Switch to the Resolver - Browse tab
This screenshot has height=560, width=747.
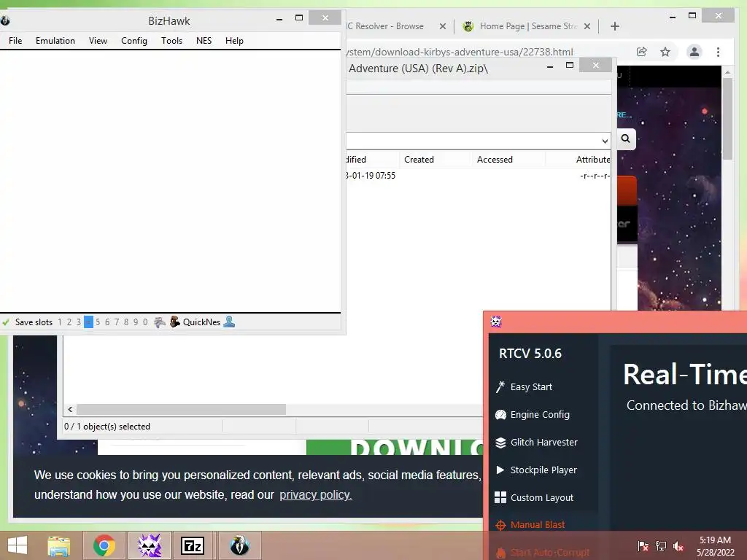click(385, 26)
